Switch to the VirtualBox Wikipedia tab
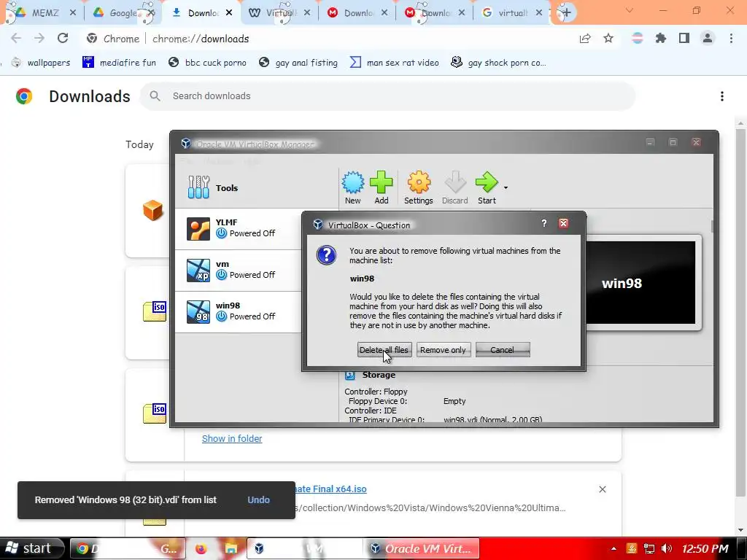The image size is (747, 560). [279, 13]
